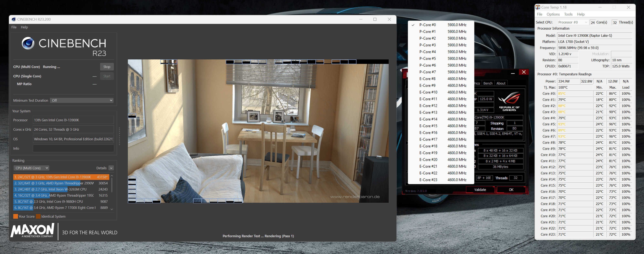Select the Ryzen 7 1700X ranking row

61,208
